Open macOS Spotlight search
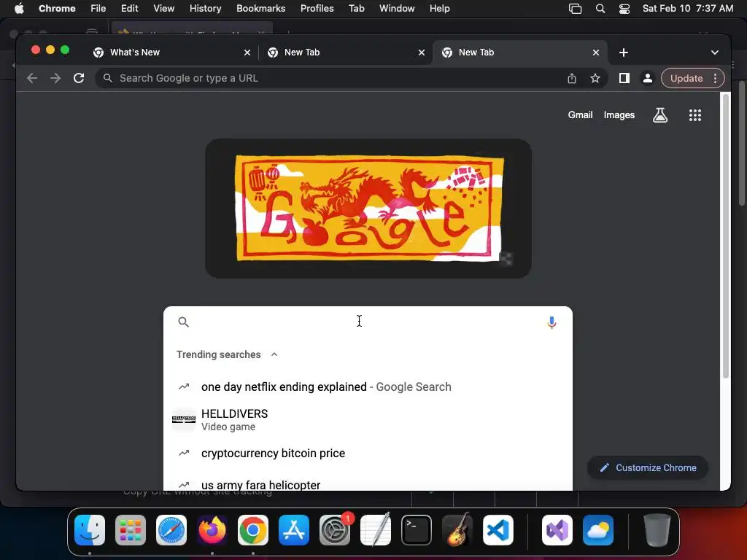 point(600,9)
